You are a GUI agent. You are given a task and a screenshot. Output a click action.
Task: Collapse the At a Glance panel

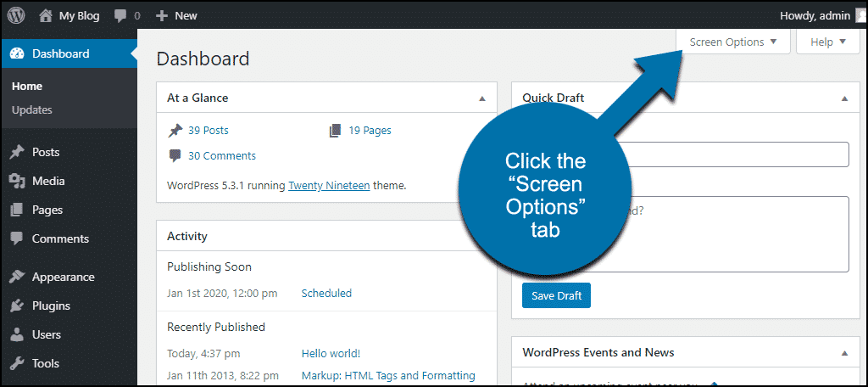tap(482, 98)
